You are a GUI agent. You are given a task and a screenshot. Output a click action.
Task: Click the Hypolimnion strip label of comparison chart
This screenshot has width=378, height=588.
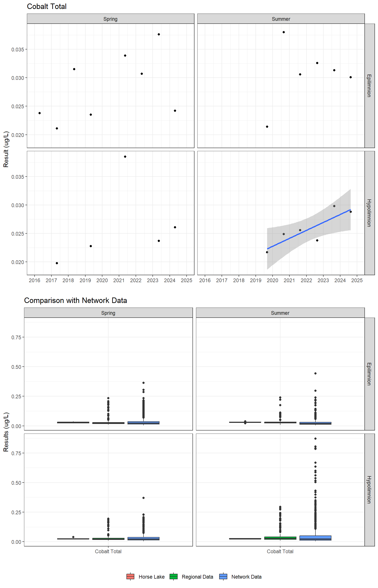(x=369, y=490)
